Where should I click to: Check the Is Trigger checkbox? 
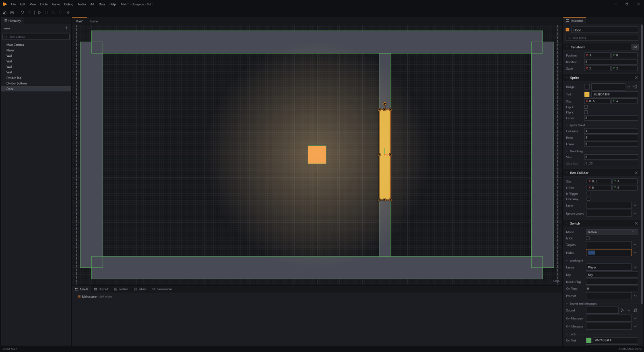pos(588,194)
